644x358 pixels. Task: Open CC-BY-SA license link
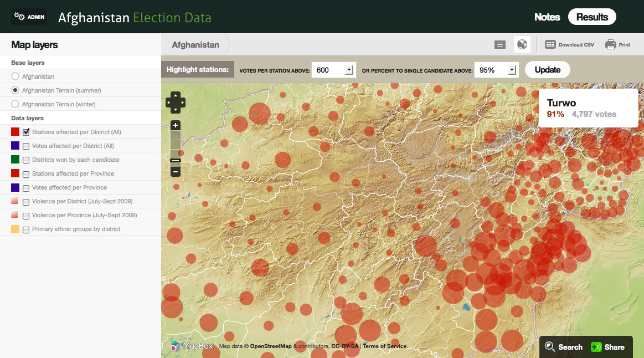344,346
